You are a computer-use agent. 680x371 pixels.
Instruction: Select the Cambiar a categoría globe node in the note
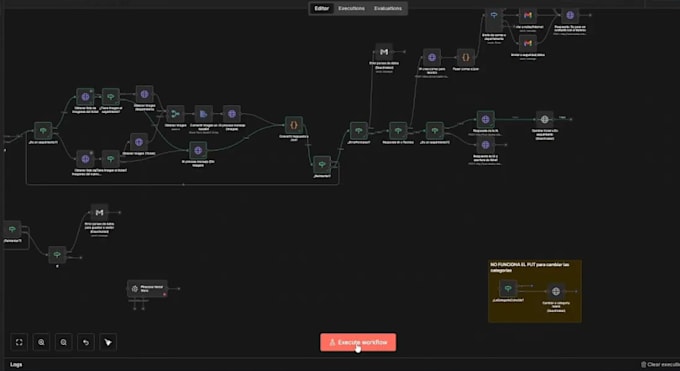point(556,292)
